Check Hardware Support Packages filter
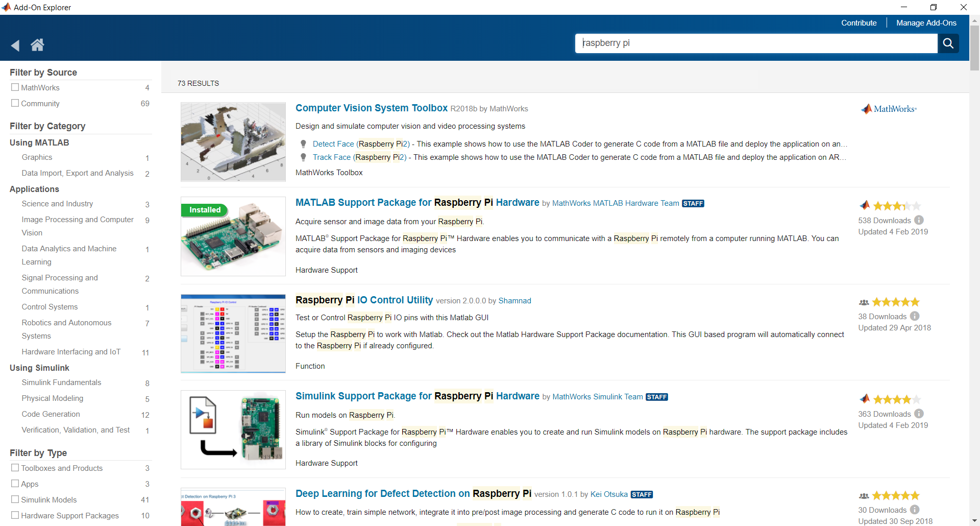The width and height of the screenshot is (980, 526). tap(15, 515)
